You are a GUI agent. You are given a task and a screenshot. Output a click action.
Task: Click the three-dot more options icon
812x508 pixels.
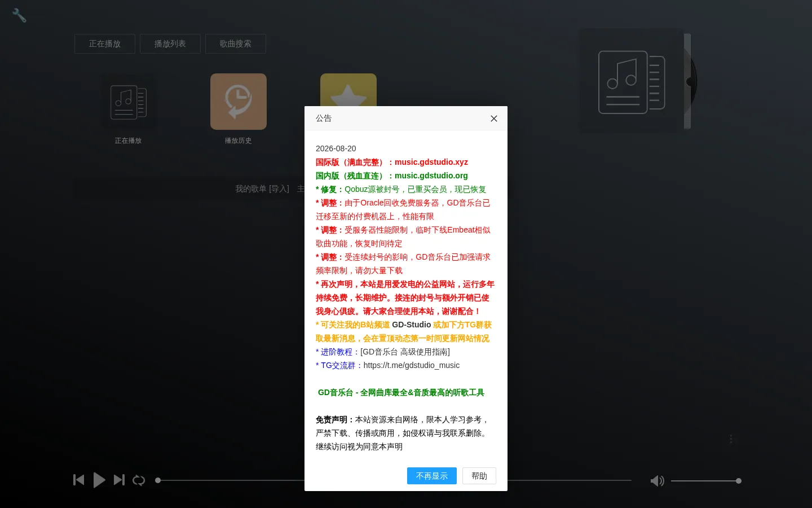[731, 439]
